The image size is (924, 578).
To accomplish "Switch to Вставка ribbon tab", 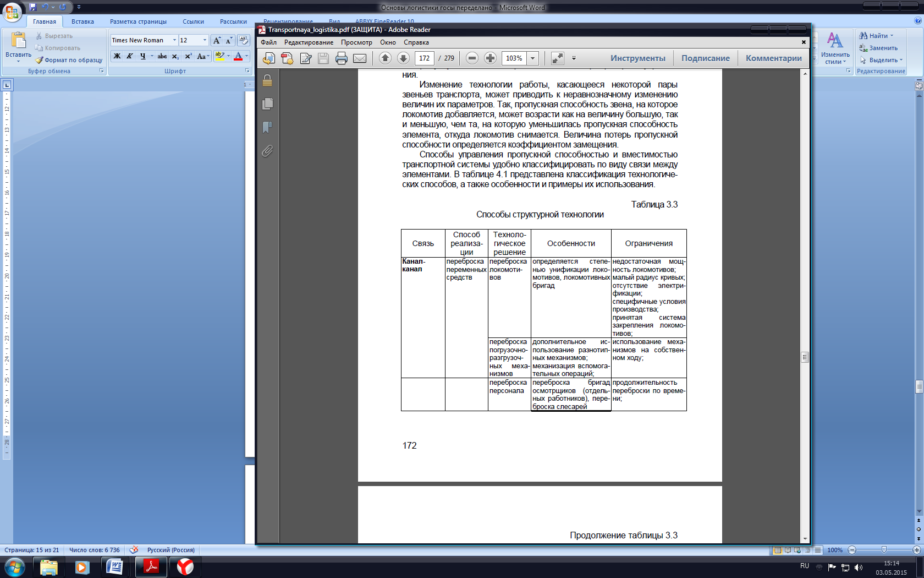I will coord(82,21).
